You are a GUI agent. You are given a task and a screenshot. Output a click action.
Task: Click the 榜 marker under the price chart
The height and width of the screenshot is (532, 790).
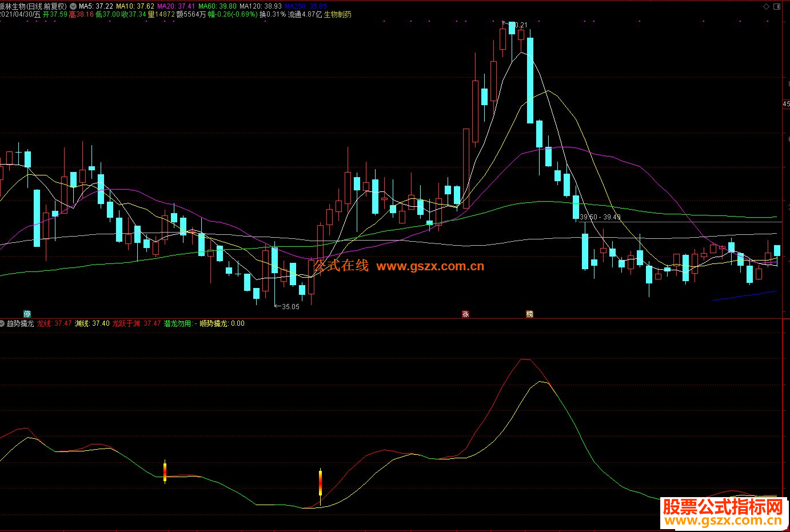point(529,314)
